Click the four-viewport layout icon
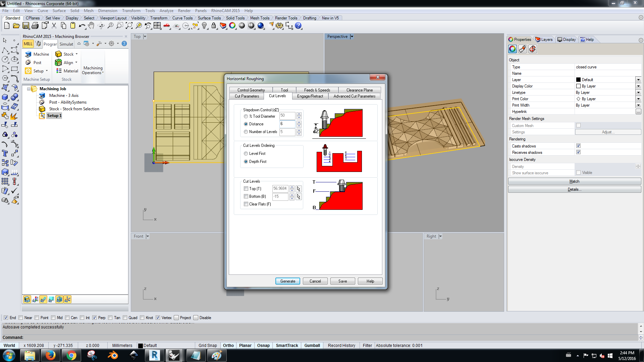The image size is (644, 362). click(157, 25)
